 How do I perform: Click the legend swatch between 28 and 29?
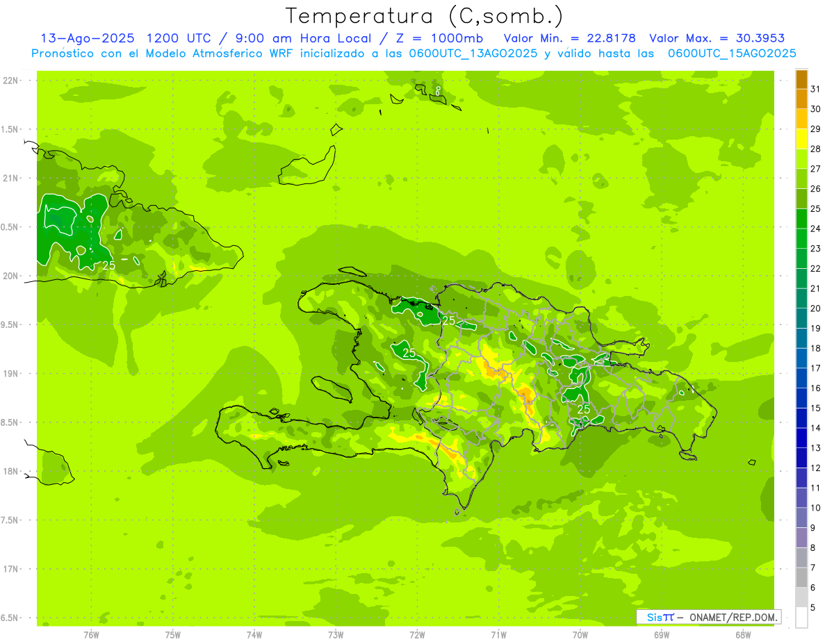(801, 139)
